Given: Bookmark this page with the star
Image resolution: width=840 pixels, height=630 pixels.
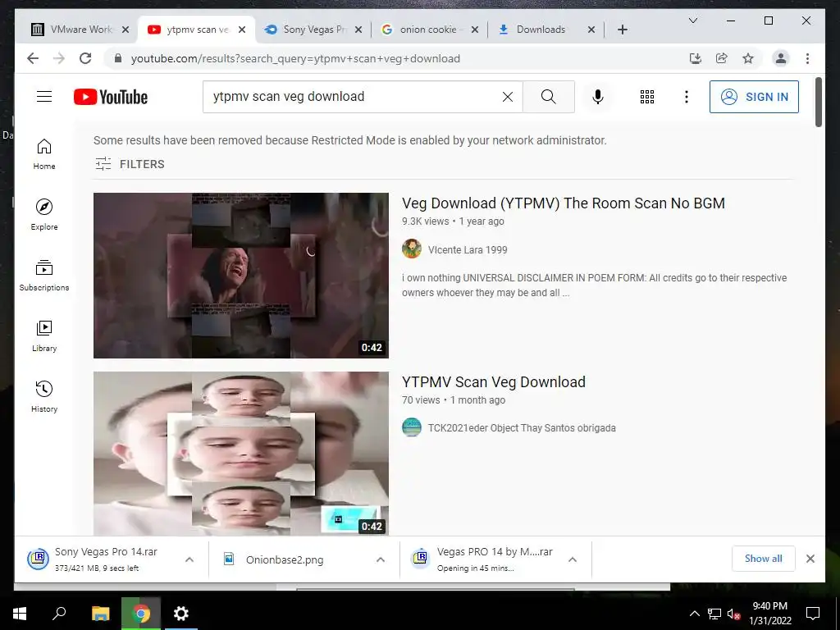Looking at the screenshot, I should click(x=748, y=58).
